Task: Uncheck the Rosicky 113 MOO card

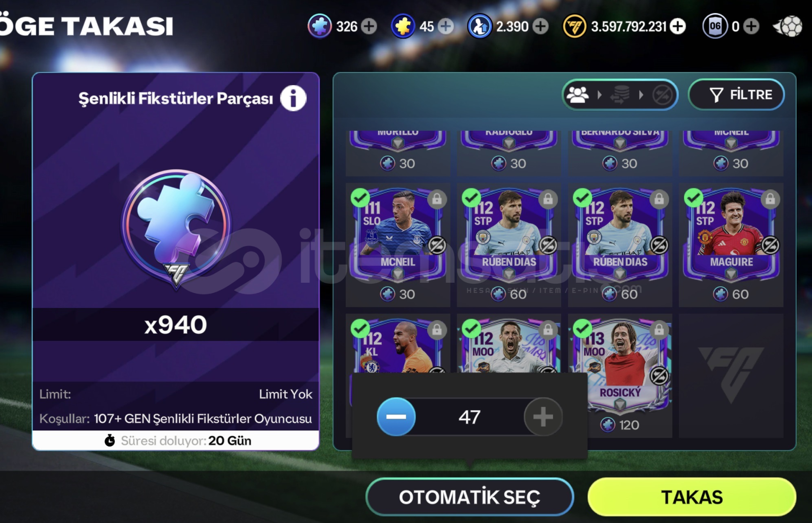Action: click(582, 329)
